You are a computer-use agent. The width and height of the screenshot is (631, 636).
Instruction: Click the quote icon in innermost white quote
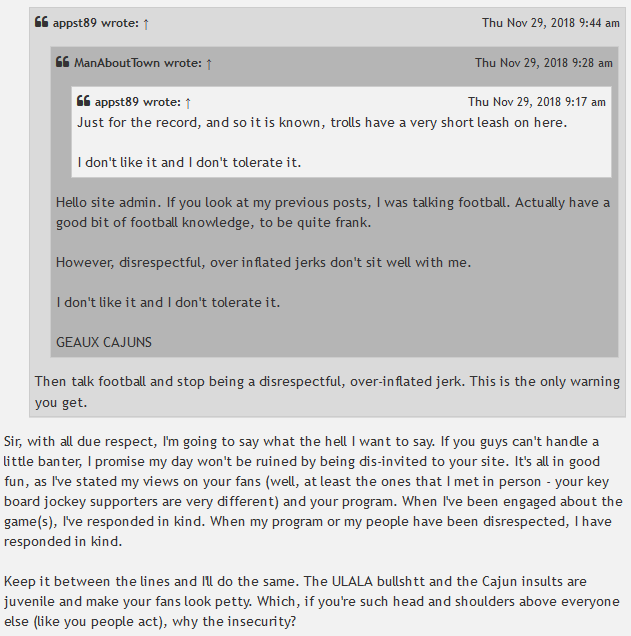point(84,102)
